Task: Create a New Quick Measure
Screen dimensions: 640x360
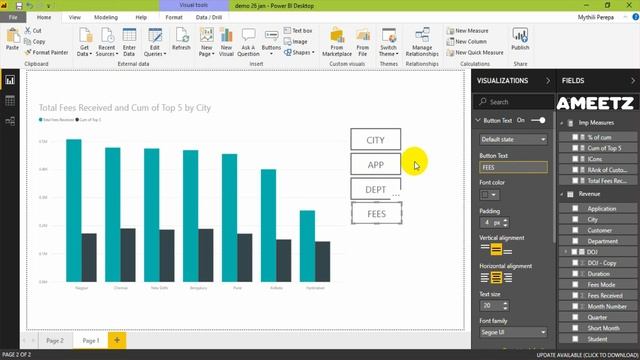Action: pyautogui.click(x=475, y=52)
